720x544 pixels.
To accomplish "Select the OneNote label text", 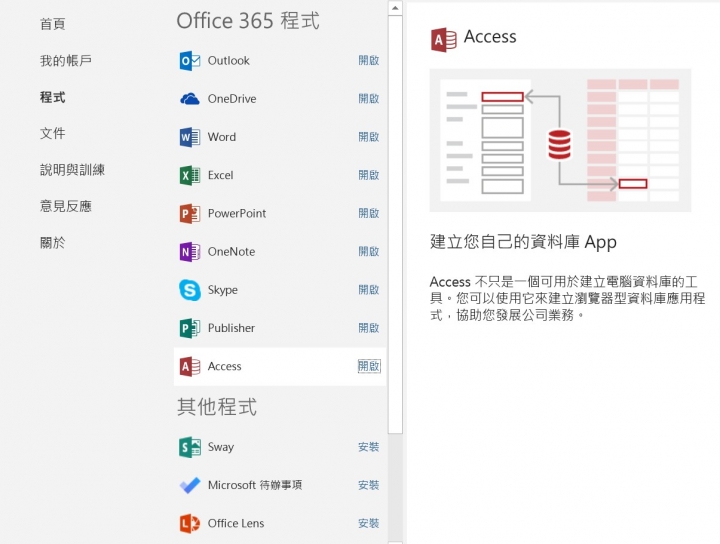I will [x=231, y=252].
